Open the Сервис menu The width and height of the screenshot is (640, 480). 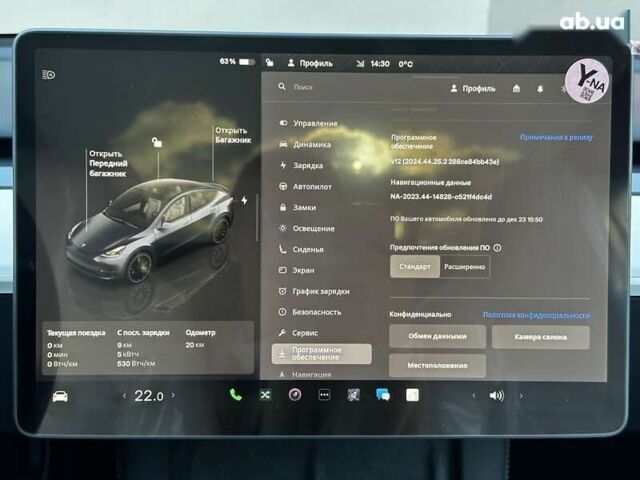[x=298, y=333]
